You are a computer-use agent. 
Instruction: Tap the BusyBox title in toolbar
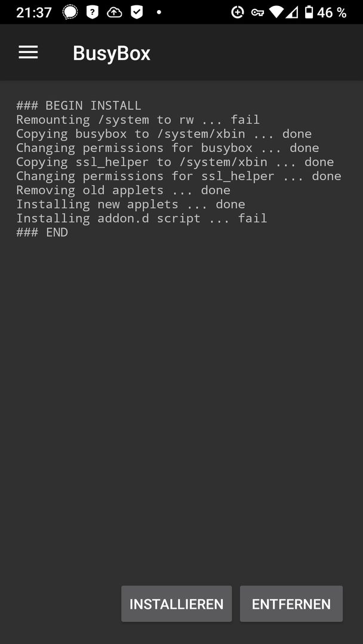coord(112,54)
